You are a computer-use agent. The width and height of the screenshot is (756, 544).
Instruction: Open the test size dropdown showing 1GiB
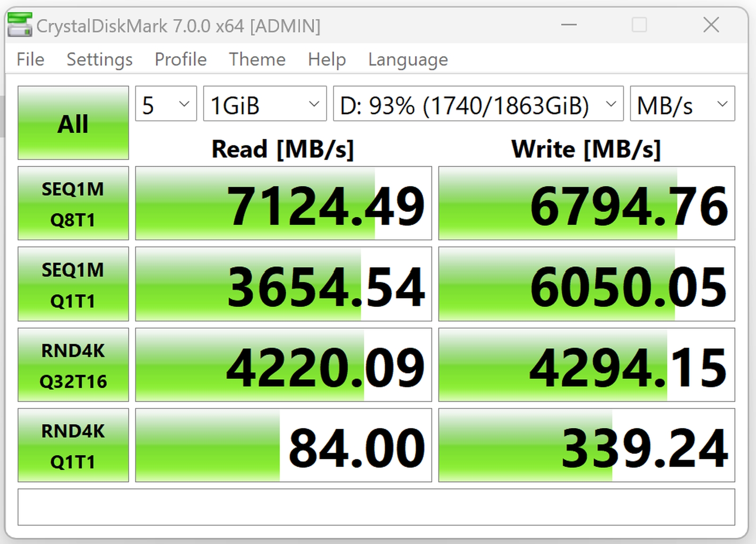[265, 103]
